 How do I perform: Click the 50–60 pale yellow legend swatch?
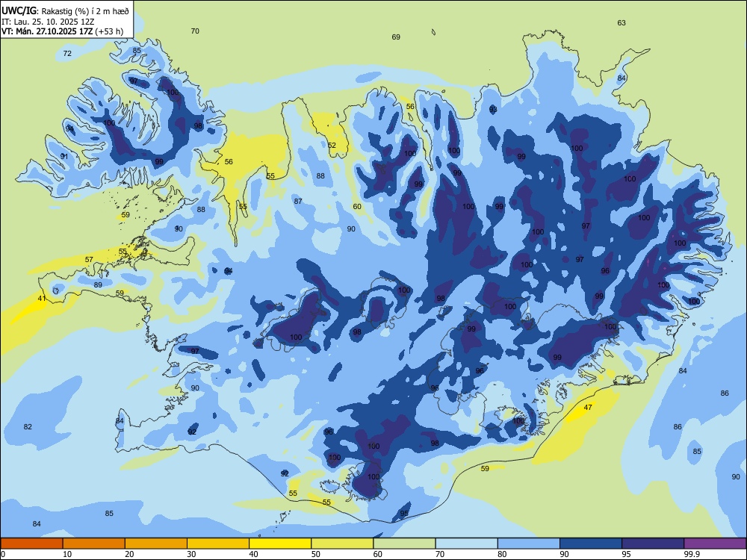(342, 544)
